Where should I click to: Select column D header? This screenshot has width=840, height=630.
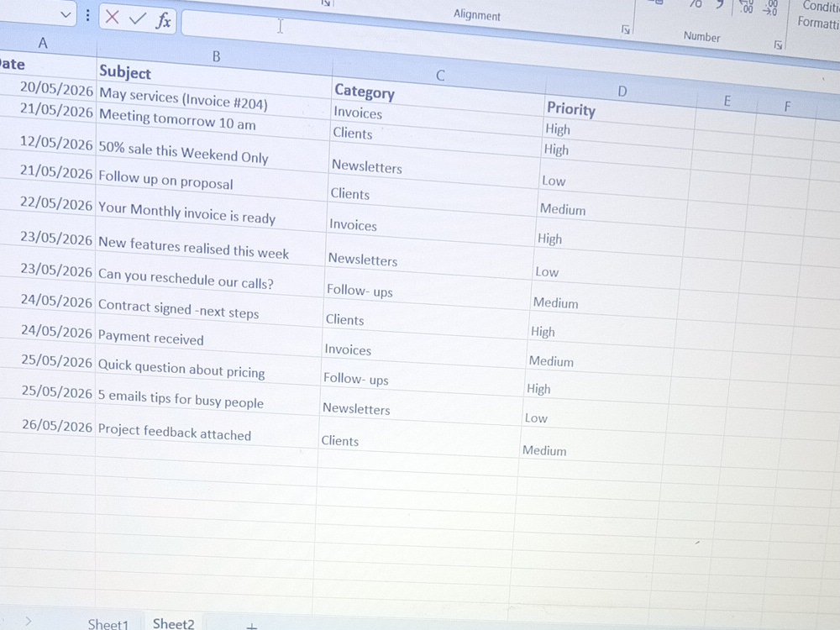point(622,91)
